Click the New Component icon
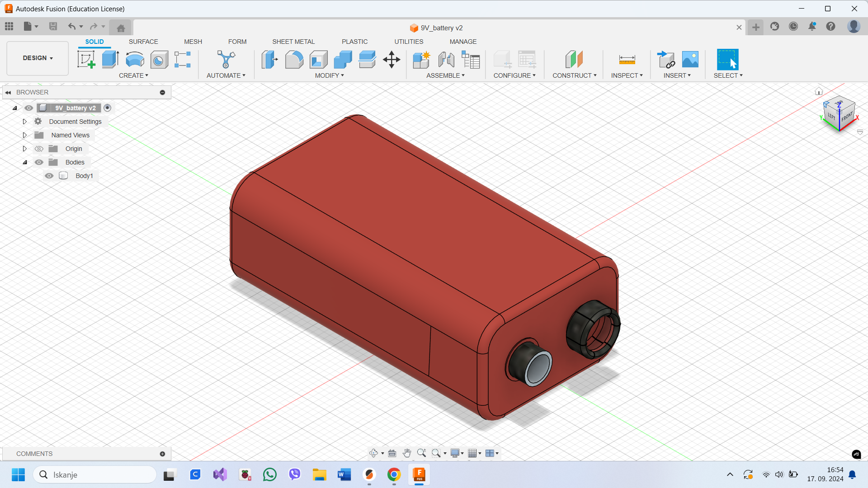Image resolution: width=868 pixels, height=488 pixels. point(421,59)
